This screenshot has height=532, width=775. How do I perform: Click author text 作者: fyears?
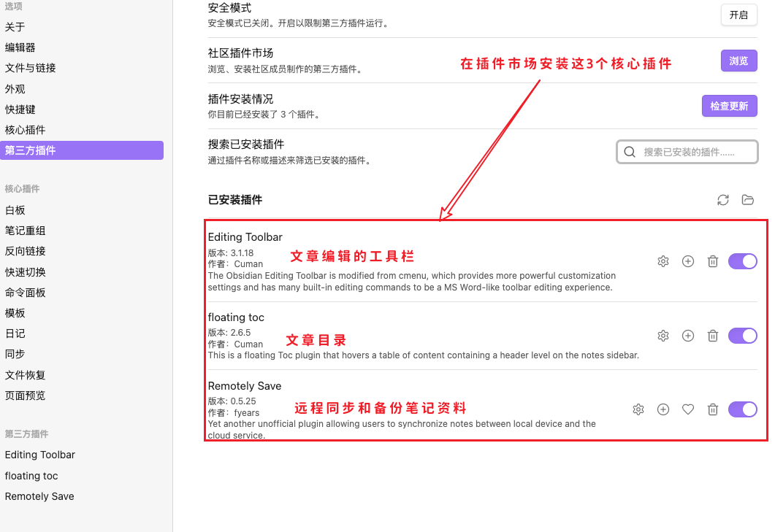[233, 413]
